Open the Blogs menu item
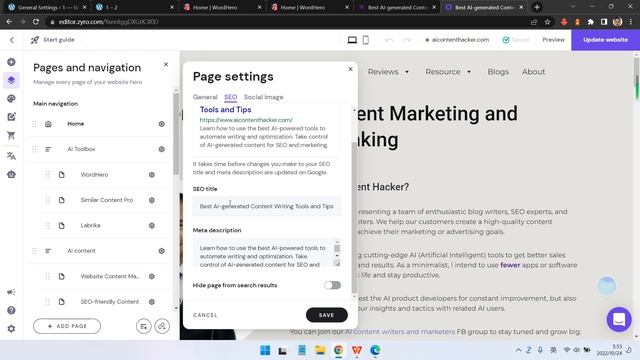The width and height of the screenshot is (640, 360). click(498, 72)
